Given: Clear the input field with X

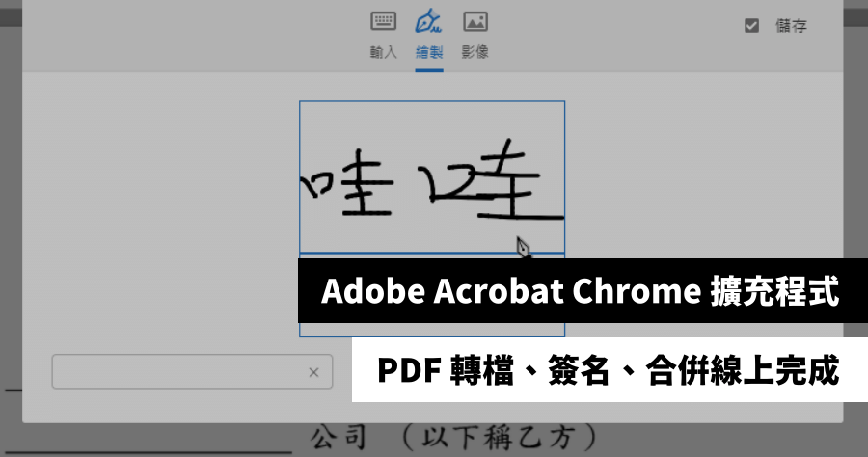Looking at the screenshot, I should pos(313,372).
